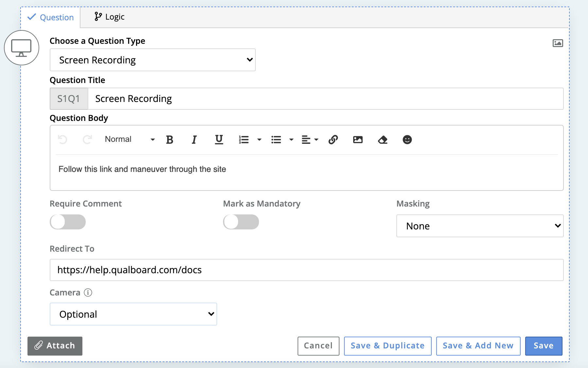Apply italic formatting in editor toolbar
This screenshot has height=368, width=588.
pos(194,140)
